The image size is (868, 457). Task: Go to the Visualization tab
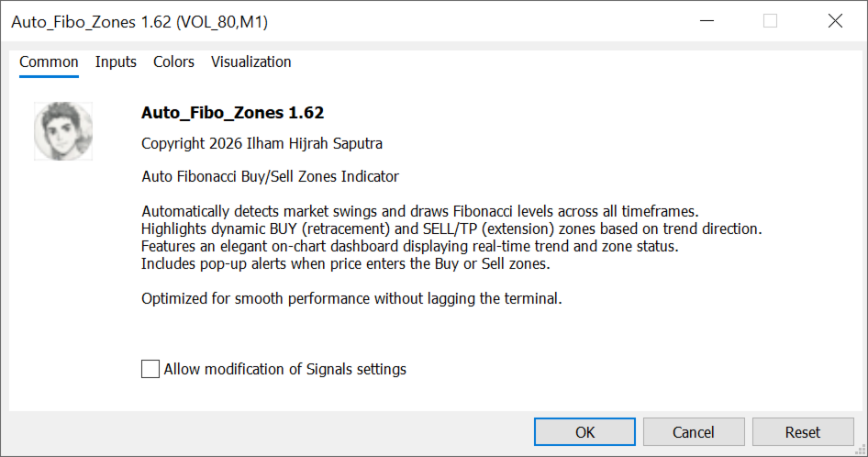250,62
